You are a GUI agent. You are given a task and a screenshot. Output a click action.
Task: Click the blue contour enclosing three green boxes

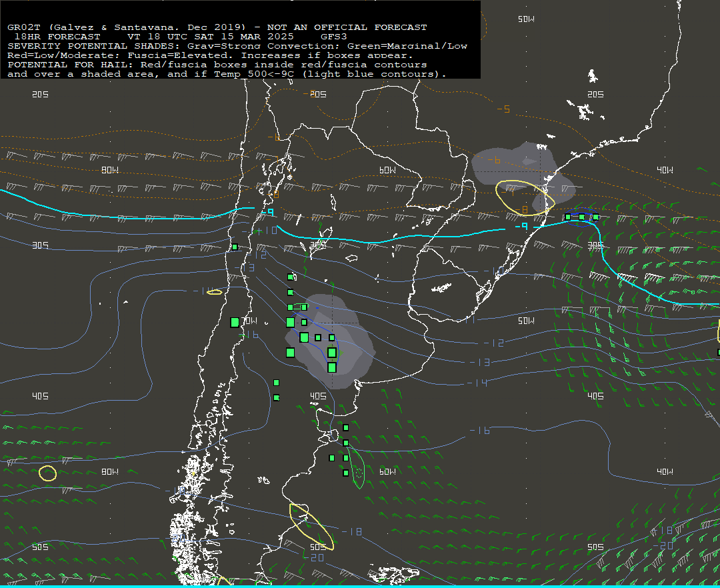coord(582,217)
